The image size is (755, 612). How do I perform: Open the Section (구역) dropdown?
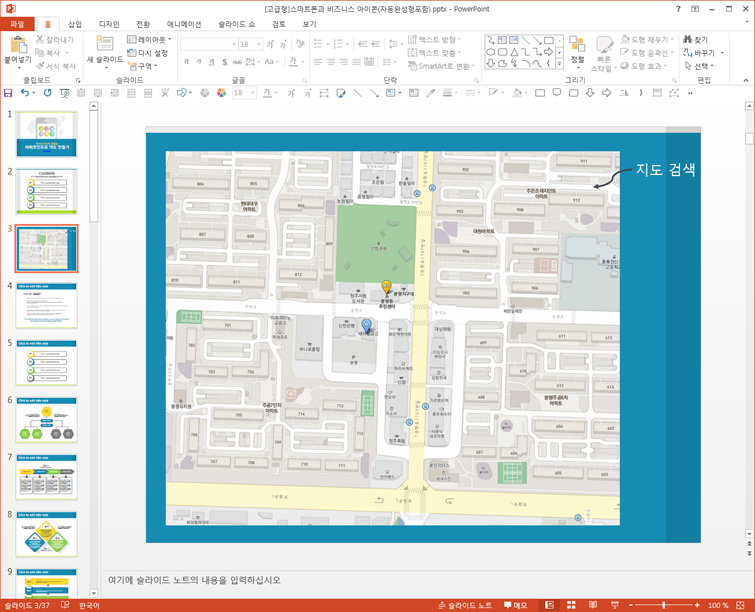coord(143,66)
